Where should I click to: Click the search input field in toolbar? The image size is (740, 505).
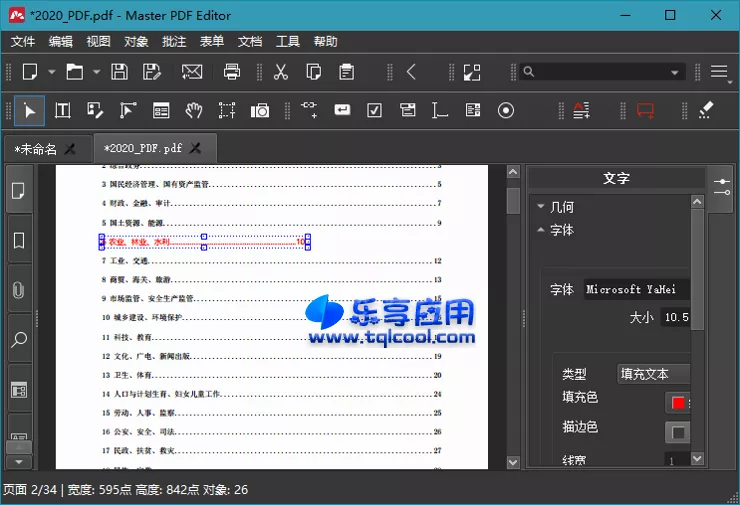601,72
